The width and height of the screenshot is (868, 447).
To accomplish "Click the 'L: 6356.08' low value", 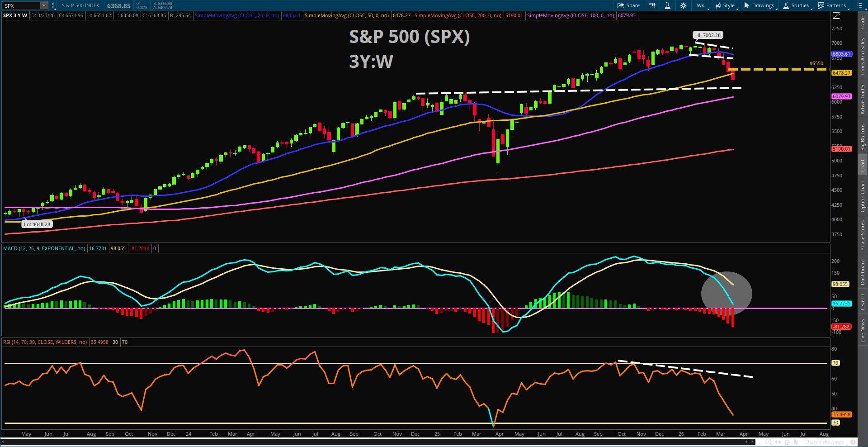I will point(127,15).
